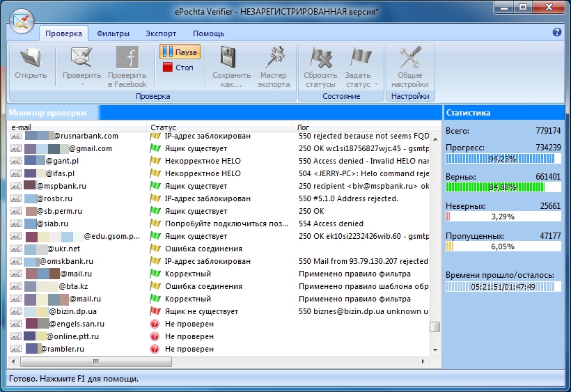
Task: Sort by the Статус column header
Action: [219, 127]
